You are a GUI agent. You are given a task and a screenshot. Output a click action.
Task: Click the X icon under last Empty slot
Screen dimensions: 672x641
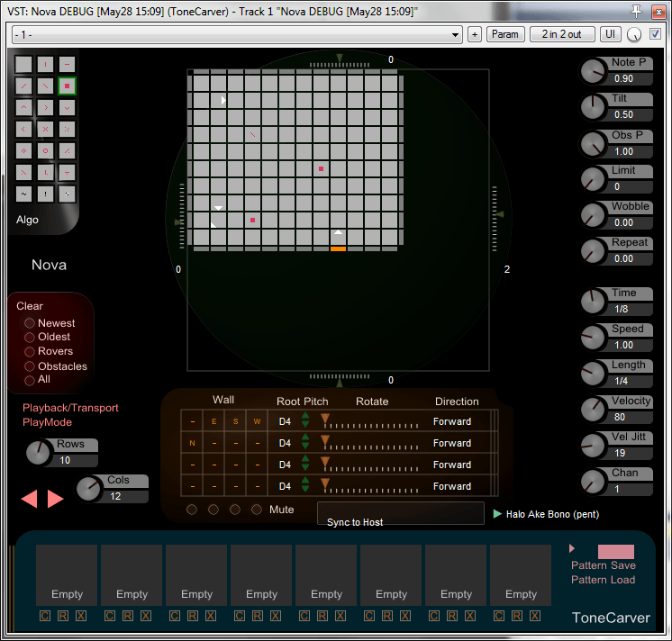pyautogui.click(x=535, y=616)
